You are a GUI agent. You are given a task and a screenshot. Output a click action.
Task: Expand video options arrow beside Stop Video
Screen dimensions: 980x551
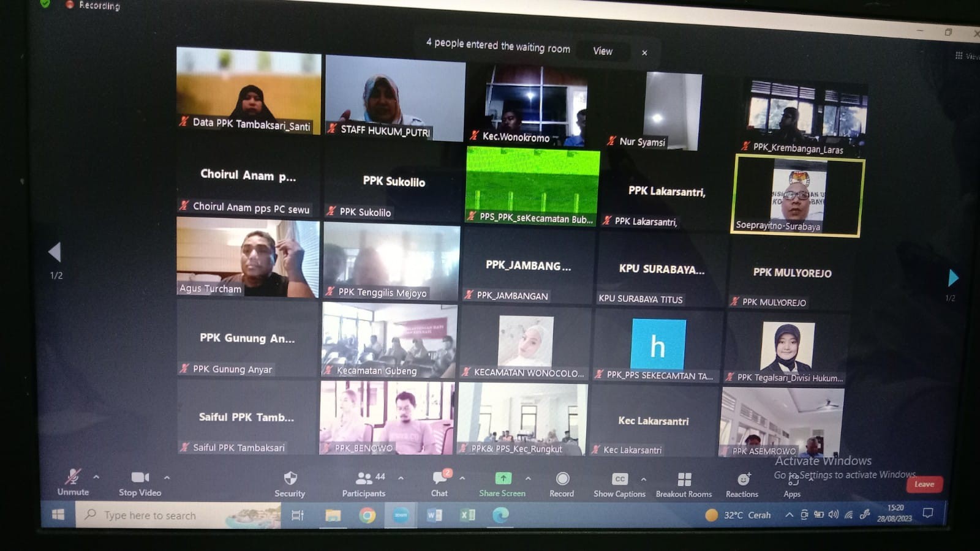167,477
